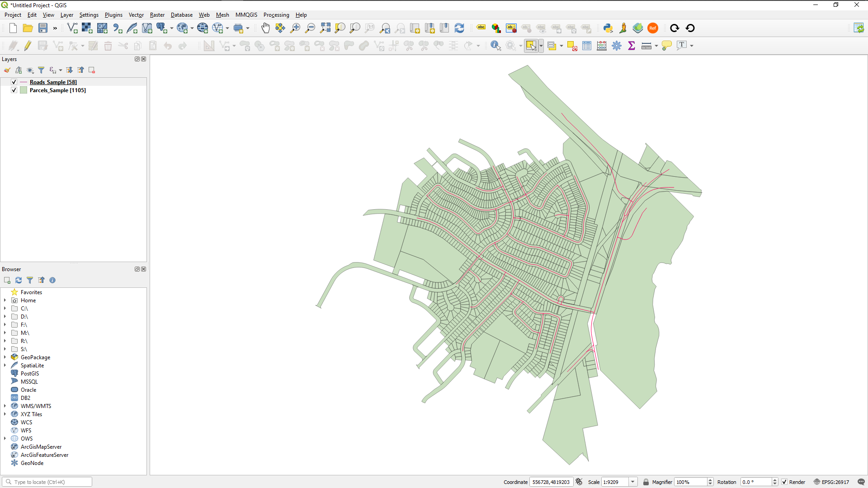Screen dimensions: 868x488
Task: Click the New Project icon
Action: 13,28
